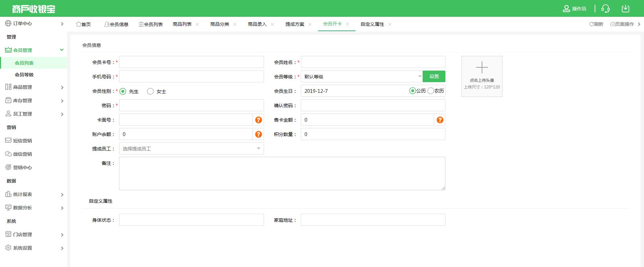The width and height of the screenshot is (644, 267).
Task: Click the green 设置 button
Action: click(x=434, y=76)
